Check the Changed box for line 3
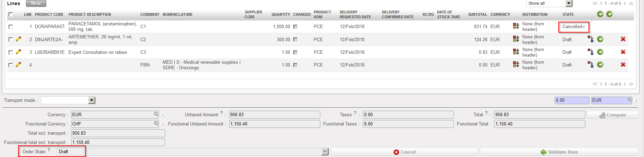 pyautogui.click(x=295, y=52)
